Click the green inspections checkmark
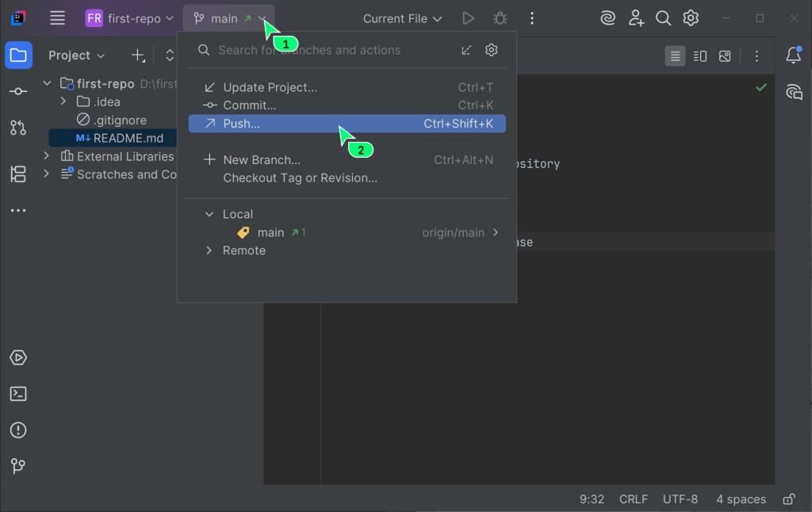This screenshot has width=812, height=512. click(x=760, y=87)
